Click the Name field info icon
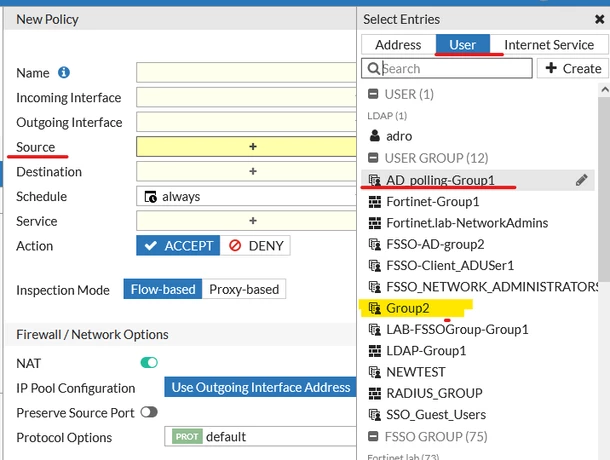 click(x=64, y=72)
